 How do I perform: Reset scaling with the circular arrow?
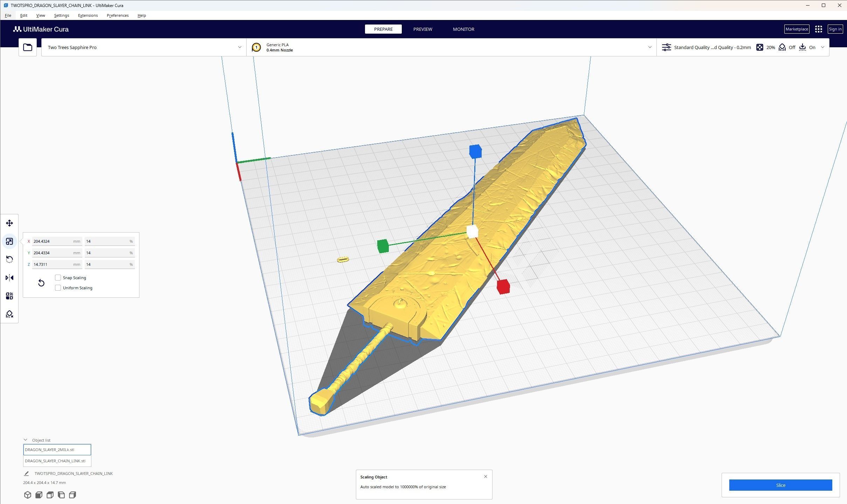click(41, 283)
